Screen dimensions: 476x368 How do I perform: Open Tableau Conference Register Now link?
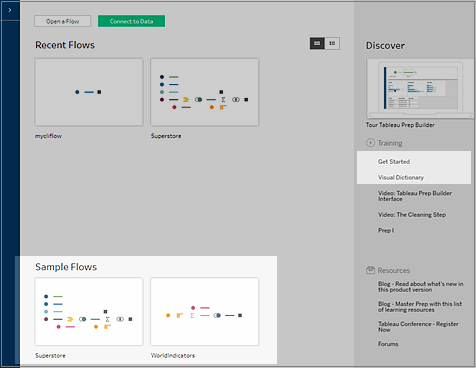point(418,327)
